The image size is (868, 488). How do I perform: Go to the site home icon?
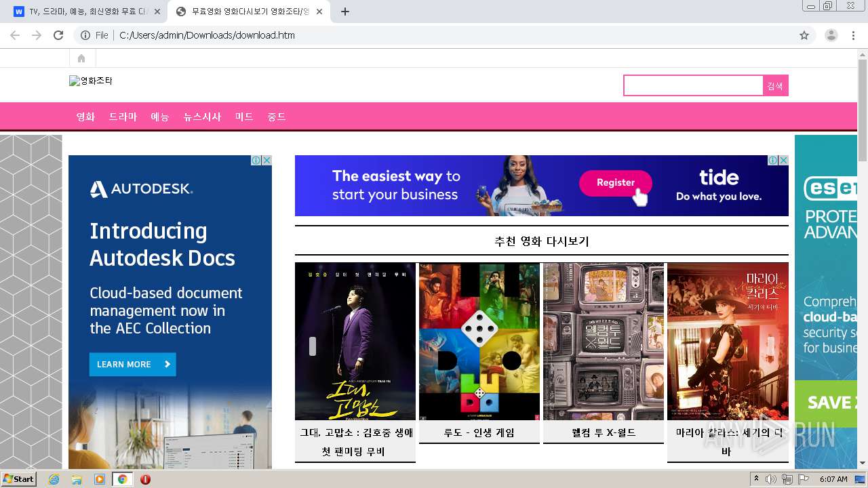[x=81, y=58]
